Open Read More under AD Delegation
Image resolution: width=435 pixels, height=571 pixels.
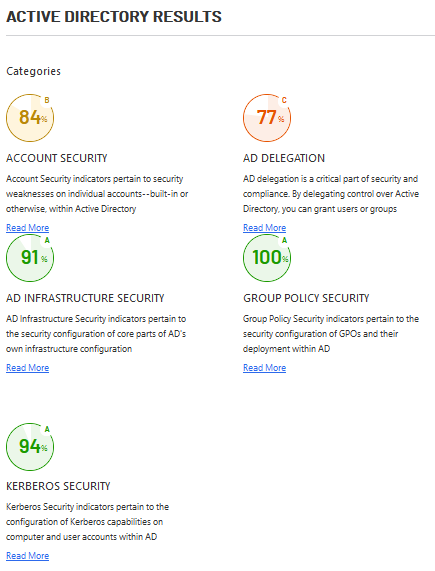[x=264, y=228]
